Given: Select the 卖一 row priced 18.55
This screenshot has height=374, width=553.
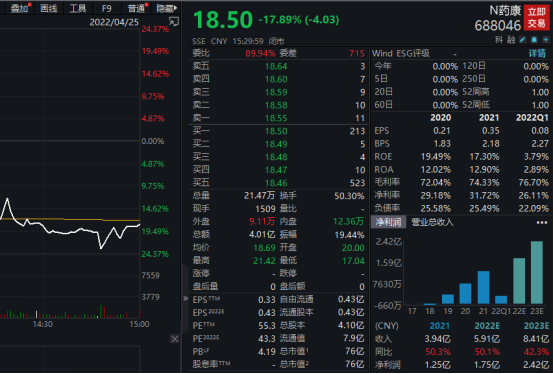Looking at the screenshot, I should tap(279, 118).
